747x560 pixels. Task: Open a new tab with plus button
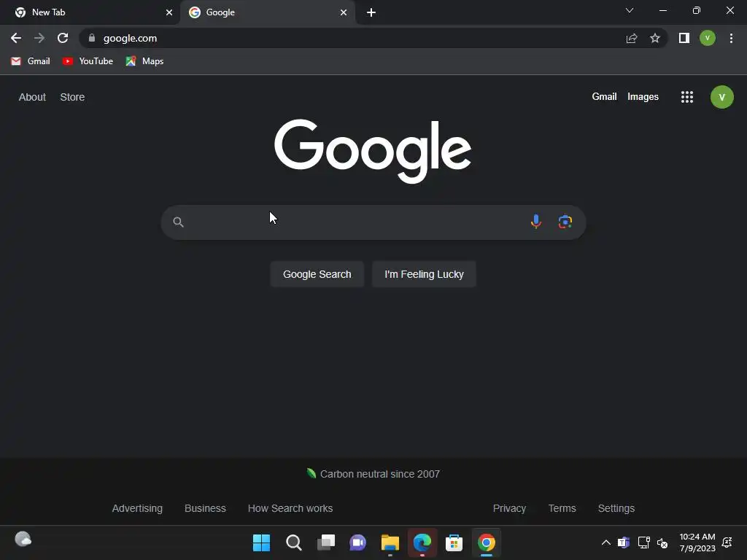[371, 12]
